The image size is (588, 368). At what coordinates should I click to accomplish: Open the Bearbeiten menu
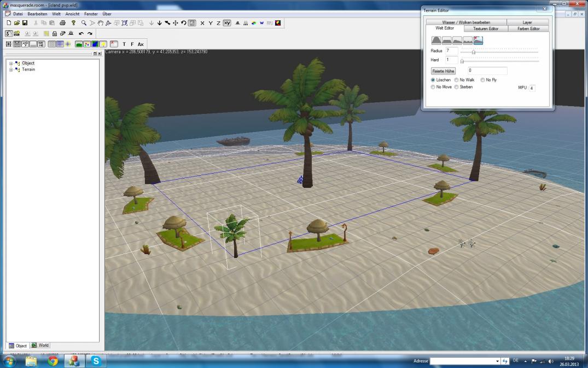[37, 14]
